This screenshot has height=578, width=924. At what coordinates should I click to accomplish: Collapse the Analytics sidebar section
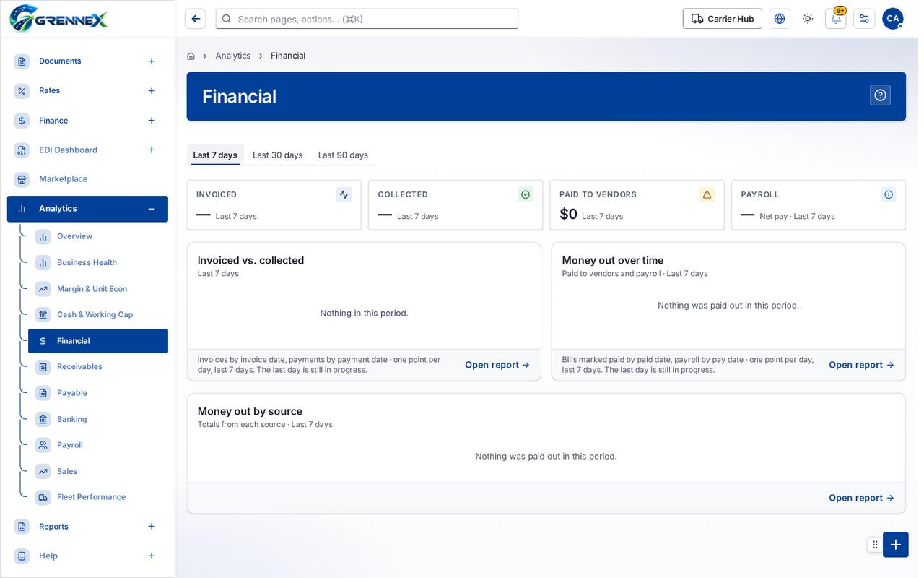tap(152, 209)
